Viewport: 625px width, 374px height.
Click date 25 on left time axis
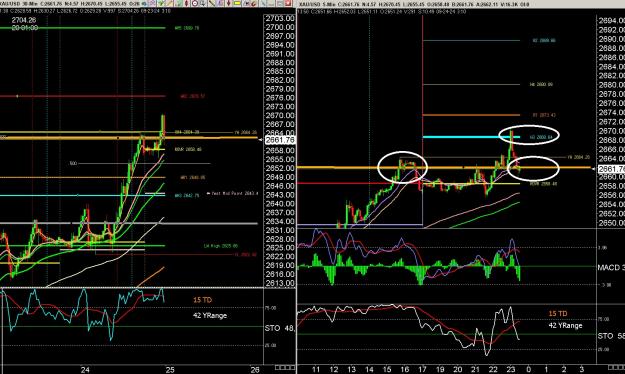click(170, 370)
